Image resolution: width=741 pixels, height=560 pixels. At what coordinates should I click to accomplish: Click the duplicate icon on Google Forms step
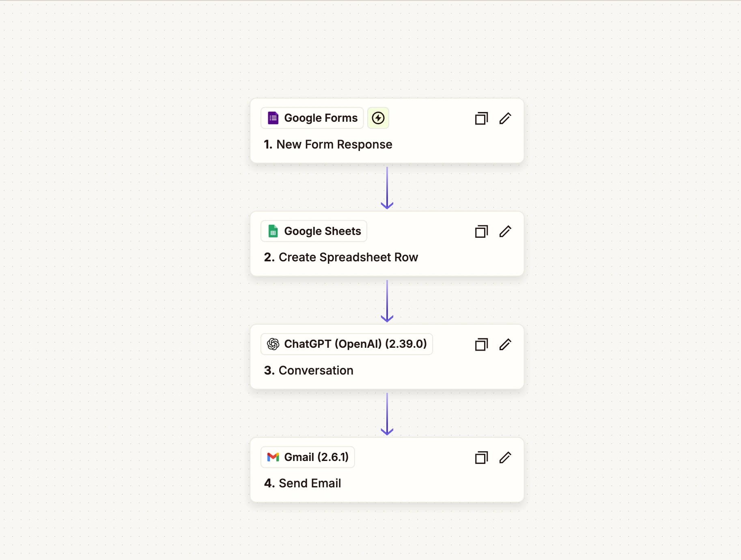481,118
